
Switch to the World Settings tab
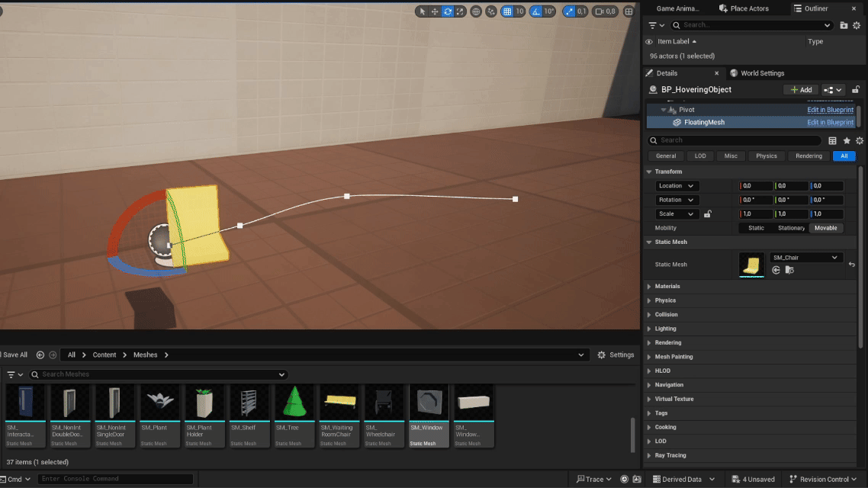(757, 73)
